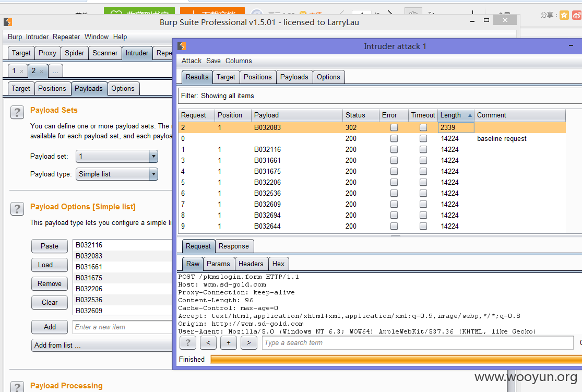Screen dimensions: 582x392
Task: Click the Enter a new item field
Action: click(x=123, y=327)
